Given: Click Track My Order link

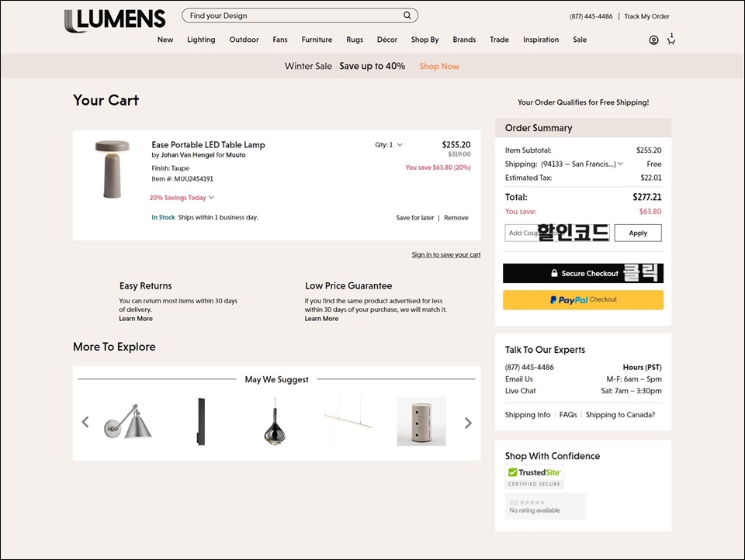Looking at the screenshot, I should pyautogui.click(x=646, y=16).
